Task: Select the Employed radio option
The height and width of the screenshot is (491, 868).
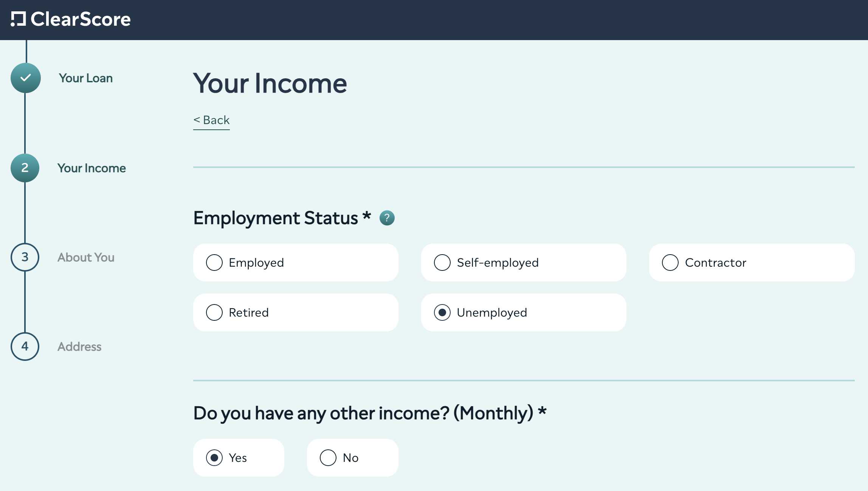Action: click(296, 263)
